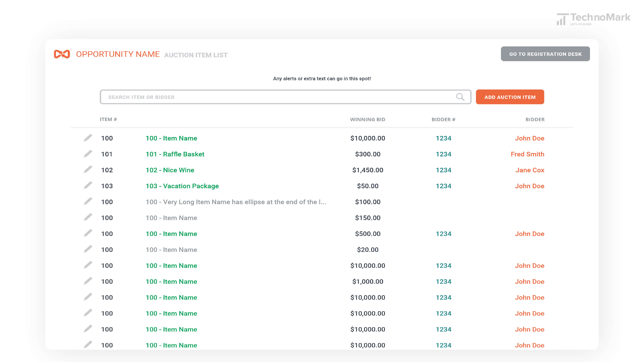Click the BIDDER # column header
This screenshot has width=644, height=362.
(443, 119)
